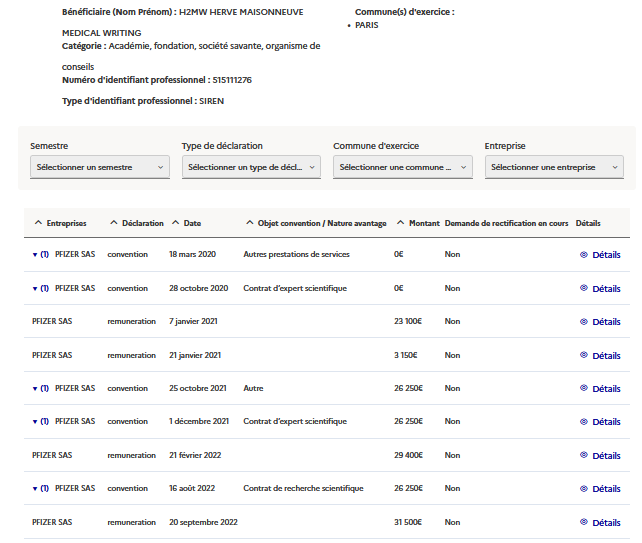Open Détails link for 20 septembre 2022

point(606,522)
